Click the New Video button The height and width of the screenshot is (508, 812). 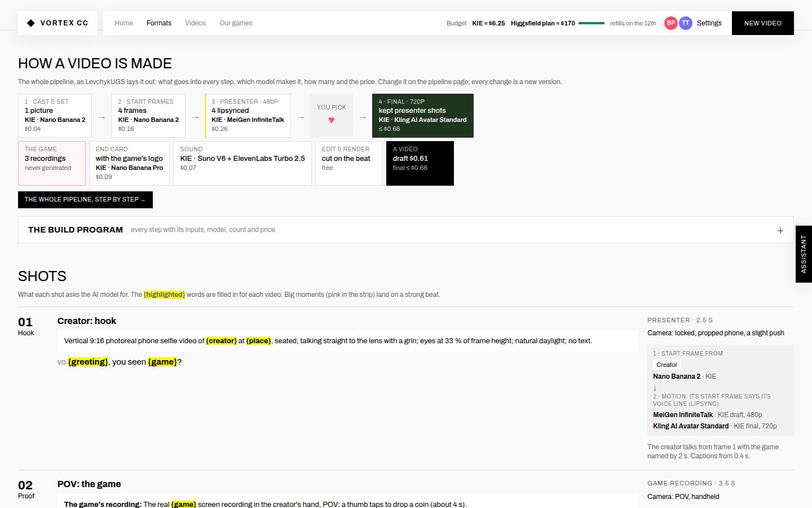tap(763, 23)
